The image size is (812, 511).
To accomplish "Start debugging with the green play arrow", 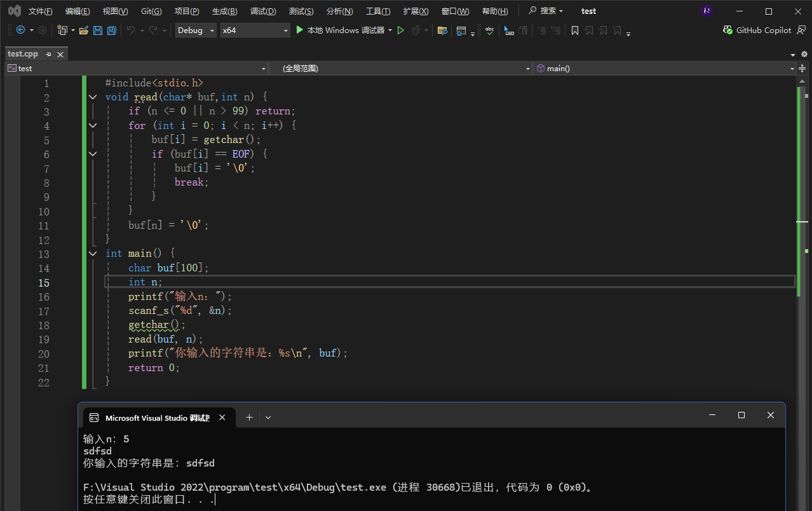I will [300, 30].
